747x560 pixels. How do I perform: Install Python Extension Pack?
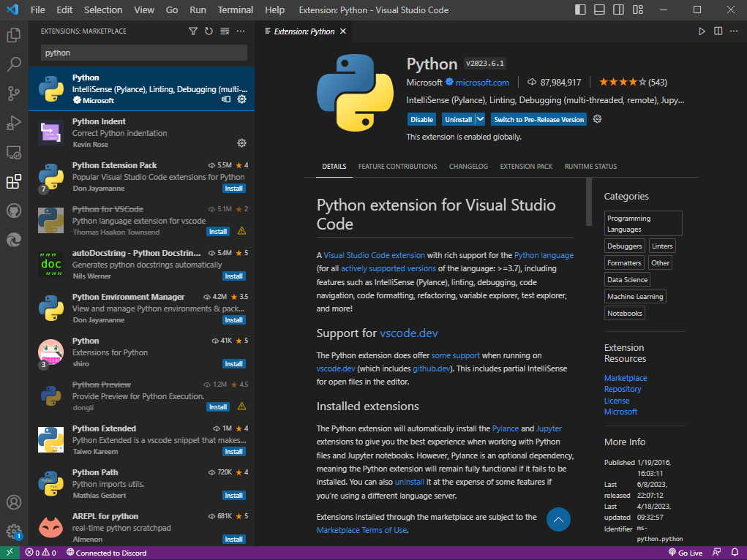234,189
